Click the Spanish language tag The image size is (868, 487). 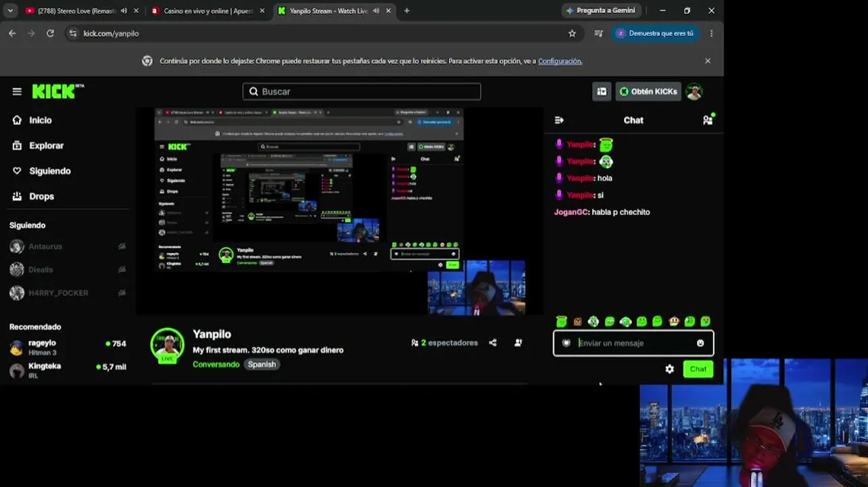(262, 365)
